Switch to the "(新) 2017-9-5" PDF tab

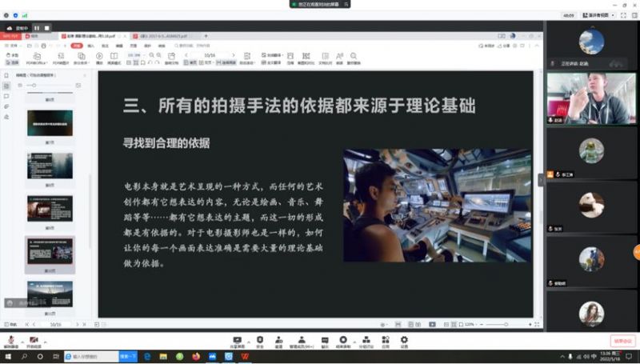pos(162,36)
